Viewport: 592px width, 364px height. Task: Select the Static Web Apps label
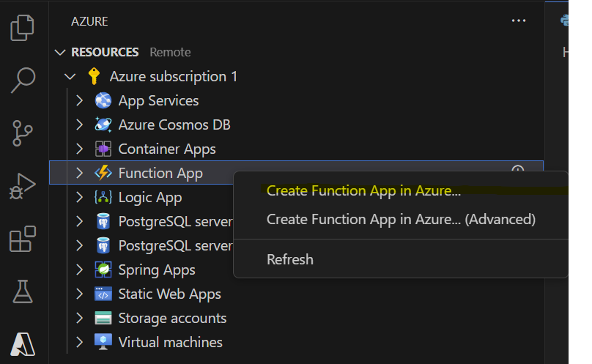pos(169,294)
